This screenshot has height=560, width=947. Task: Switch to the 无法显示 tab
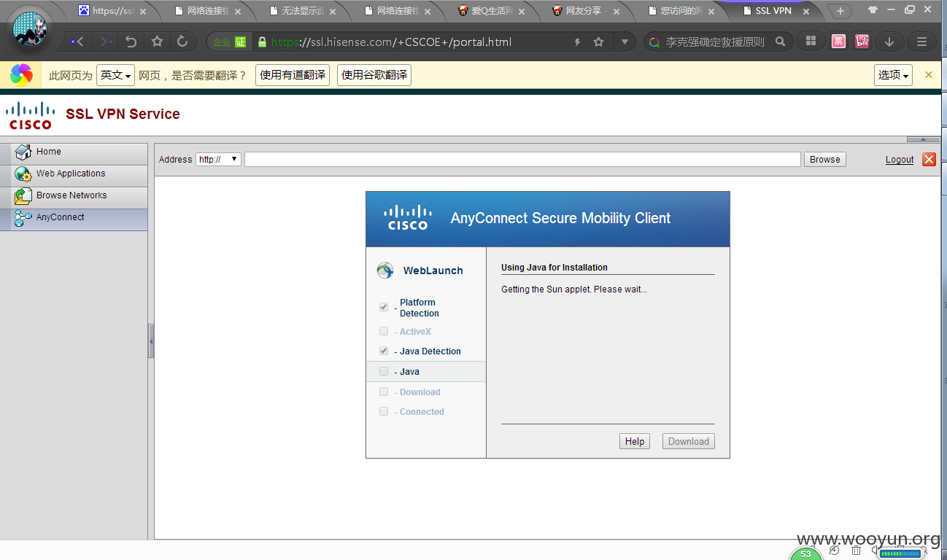point(302,11)
